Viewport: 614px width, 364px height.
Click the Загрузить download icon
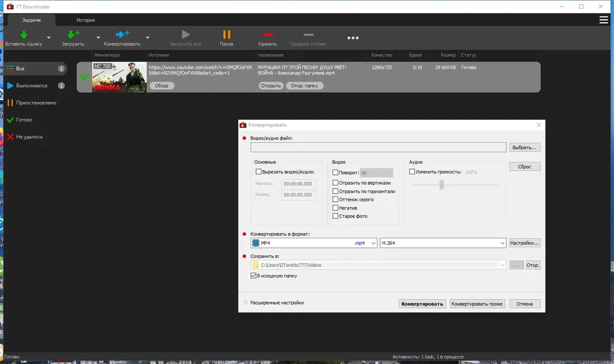point(73,35)
